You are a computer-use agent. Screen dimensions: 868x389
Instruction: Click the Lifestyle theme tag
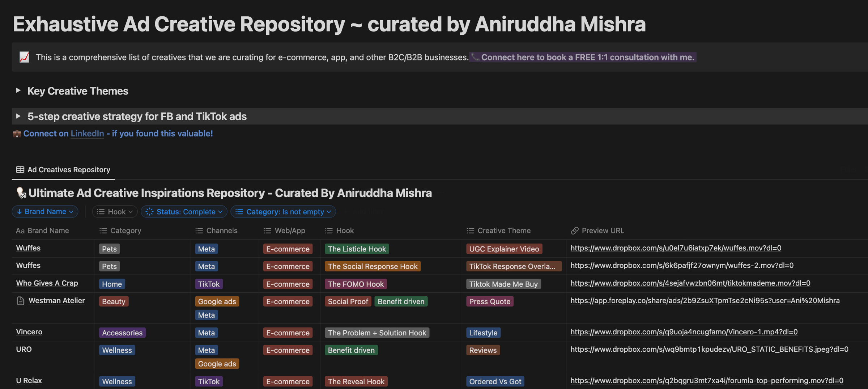pyautogui.click(x=483, y=333)
